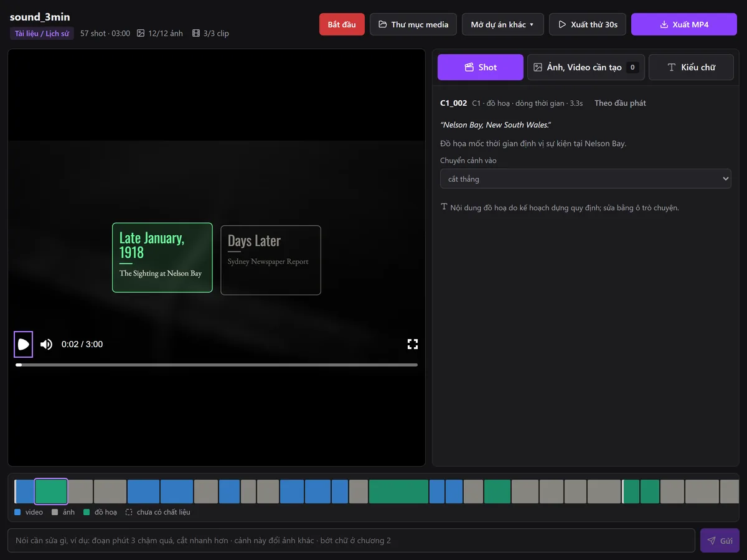Expand Mở dự án khác dropdown
747x560 pixels.
click(x=503, y=24)
